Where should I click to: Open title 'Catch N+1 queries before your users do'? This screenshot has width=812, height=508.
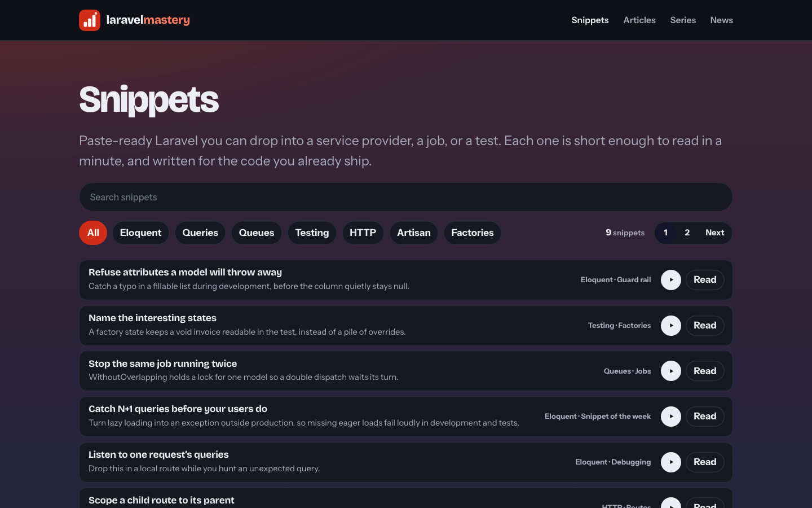178,409
